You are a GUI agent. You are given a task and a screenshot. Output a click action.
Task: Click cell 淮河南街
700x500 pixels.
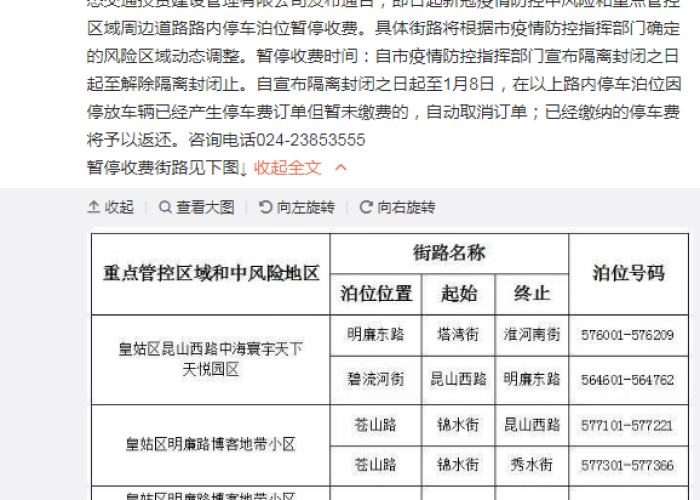tap(532, 335)
